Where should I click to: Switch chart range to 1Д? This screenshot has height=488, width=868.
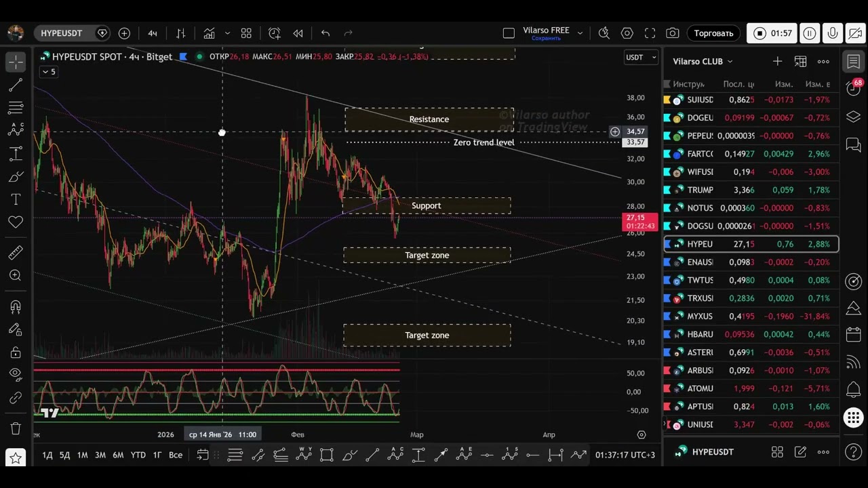point(47,455)
